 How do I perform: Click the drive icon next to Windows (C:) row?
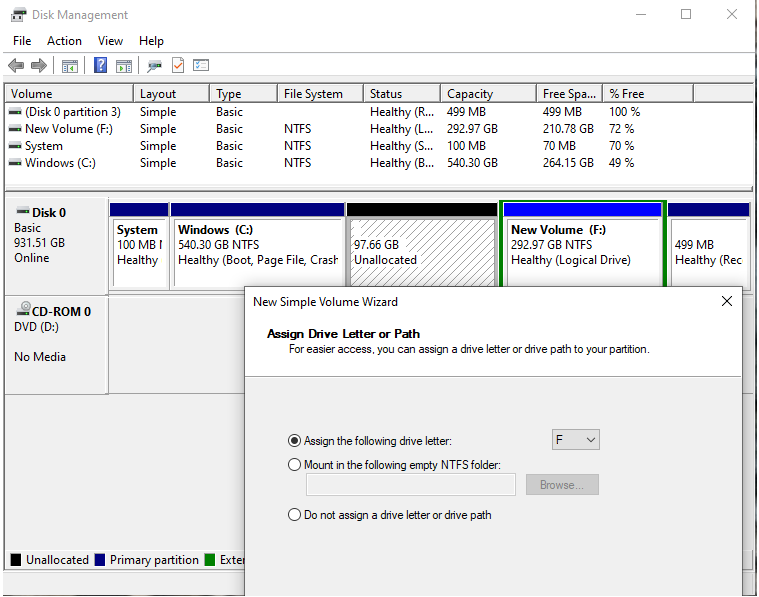[x=15, y=163]
